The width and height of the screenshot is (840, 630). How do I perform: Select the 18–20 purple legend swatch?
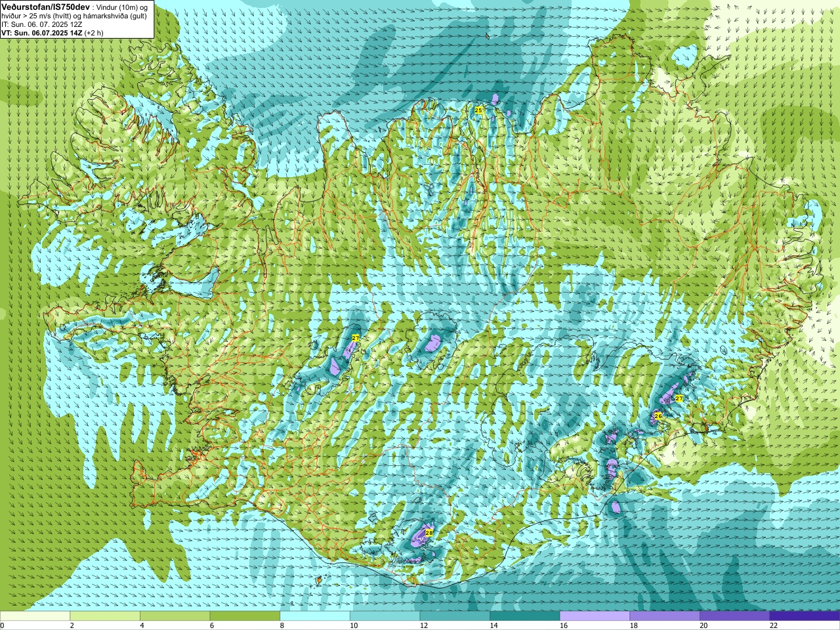[665, 616]
